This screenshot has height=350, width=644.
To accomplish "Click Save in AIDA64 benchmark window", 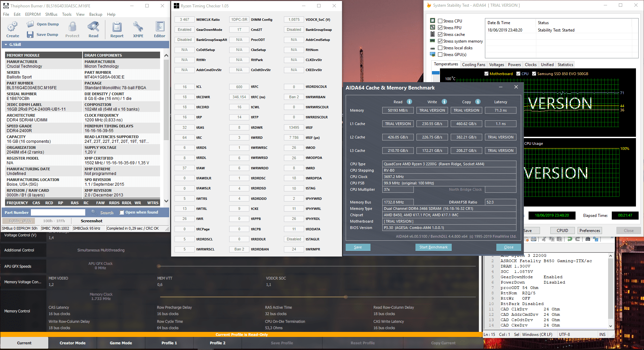I will coord(358,247).
